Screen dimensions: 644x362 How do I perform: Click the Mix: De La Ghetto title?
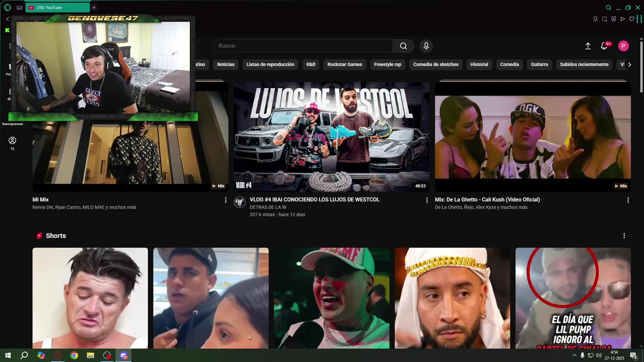(488, 200)
